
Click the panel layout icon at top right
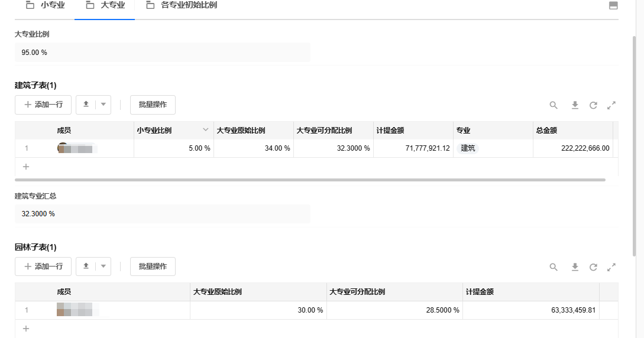(613, 5)
